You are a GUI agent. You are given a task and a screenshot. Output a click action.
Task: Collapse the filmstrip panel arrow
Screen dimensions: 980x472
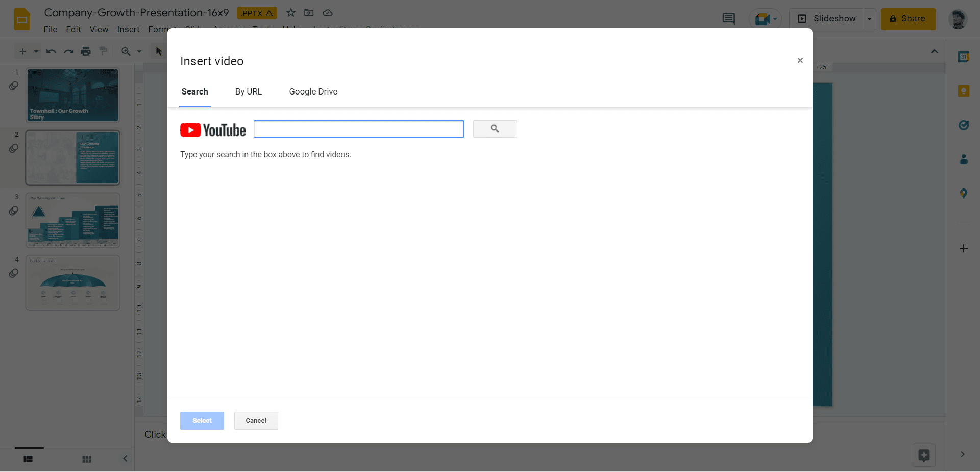pos(125,459)
